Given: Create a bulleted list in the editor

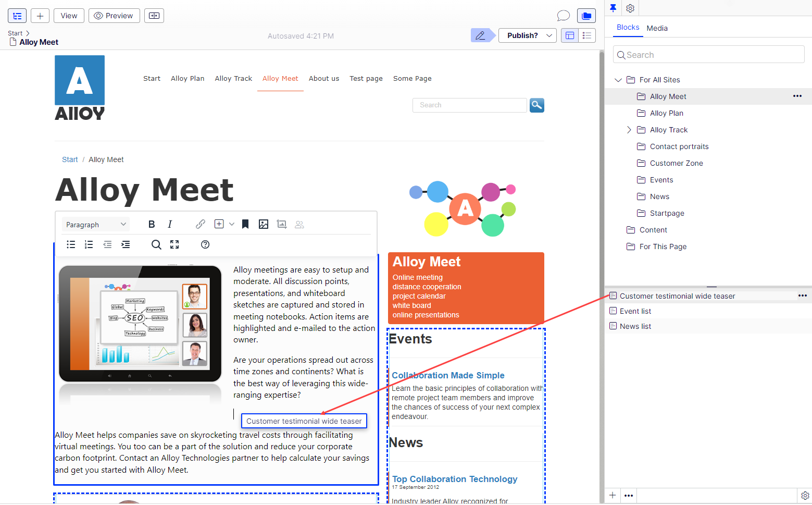Looking at the screenshot, I should coord(70,244).
